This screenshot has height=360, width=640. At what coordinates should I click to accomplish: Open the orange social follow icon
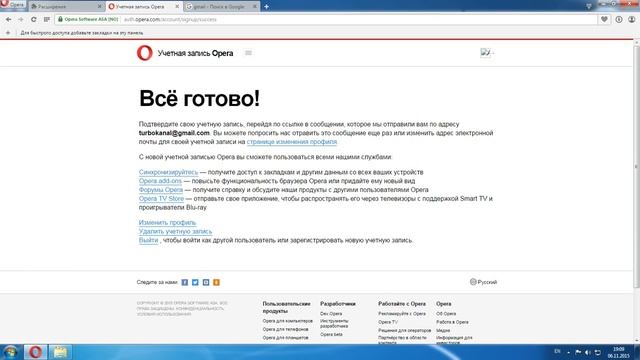216,282
